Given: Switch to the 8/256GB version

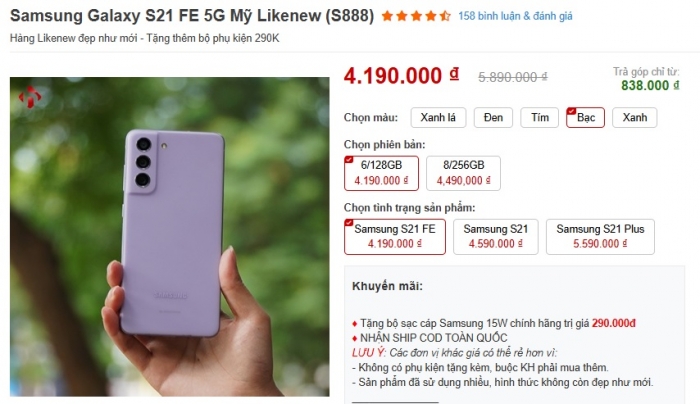Looking at the screenshot, I should [462, 172].
